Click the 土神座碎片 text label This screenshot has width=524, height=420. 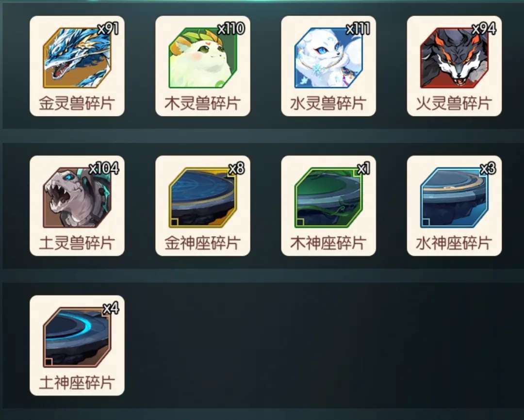[77, 383]
